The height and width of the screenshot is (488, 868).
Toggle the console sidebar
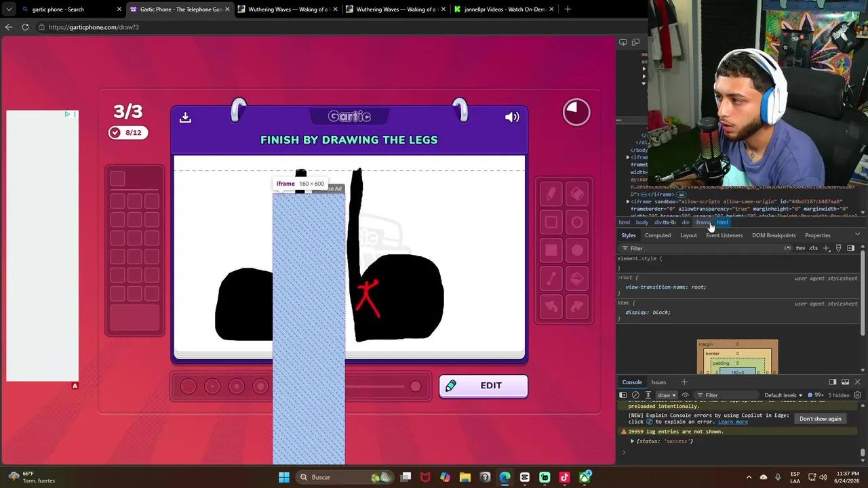[623, 395]
